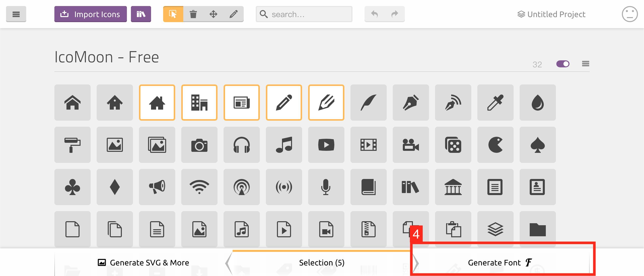
Task: Select the closed book icon
Action: [x=369, y=187]
